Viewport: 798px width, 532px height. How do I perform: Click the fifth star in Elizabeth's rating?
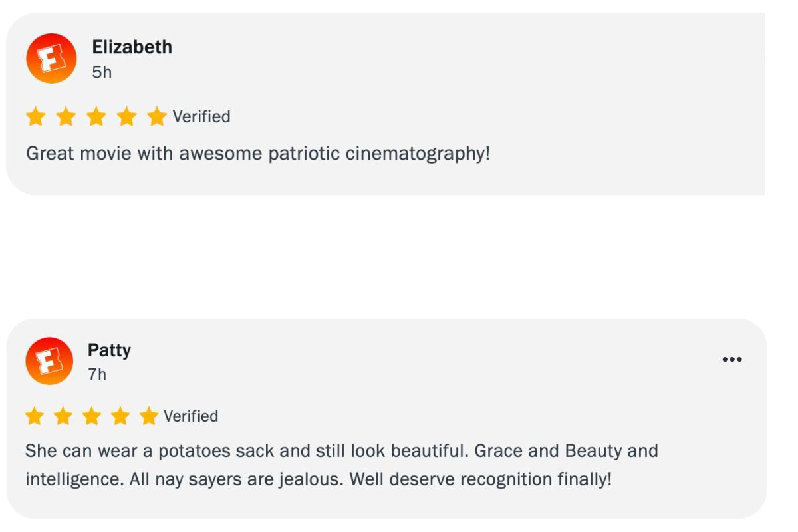(157, 117)
